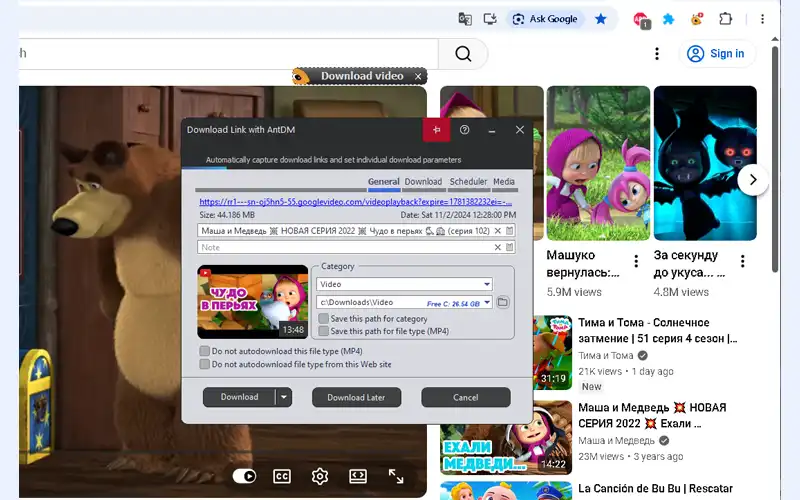The height and width of the screenshot is (500, 800).
Task: Switch to the Media tab
Action: tap(504, 182)
